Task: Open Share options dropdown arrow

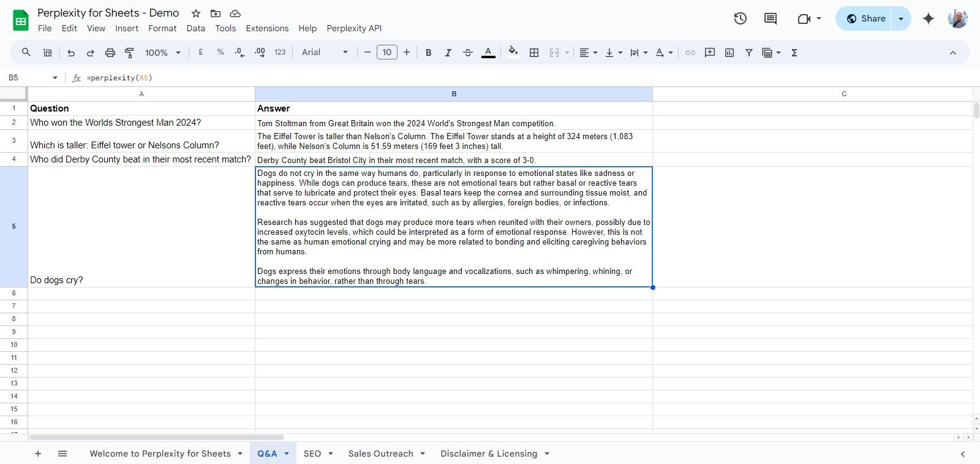Action: pos(901,18)
